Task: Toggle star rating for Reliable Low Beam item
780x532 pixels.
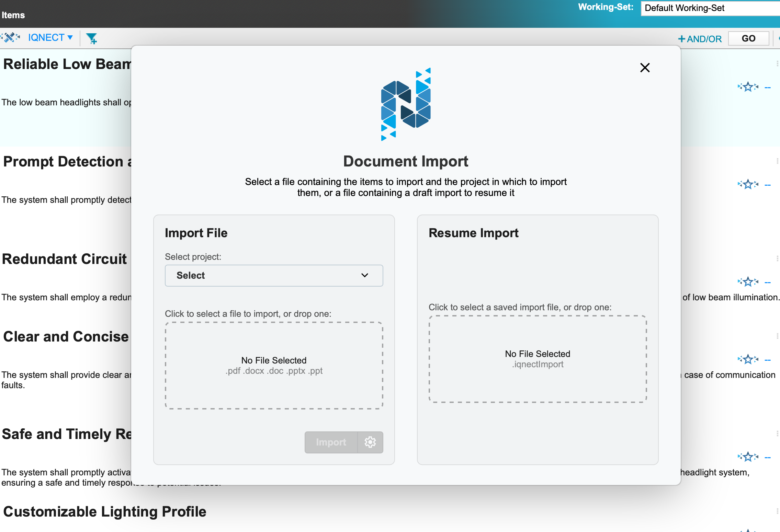Action: [748, 87]
